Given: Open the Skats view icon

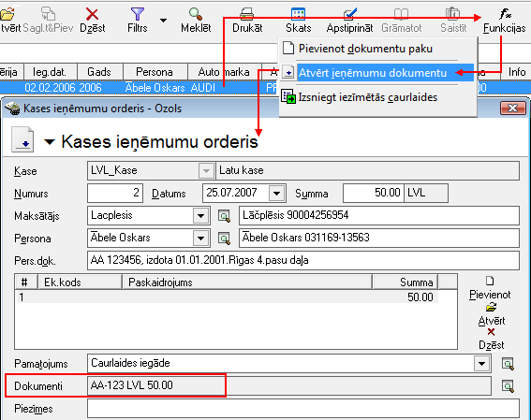Looking at the screenshot, I should [x=299, y=14].
